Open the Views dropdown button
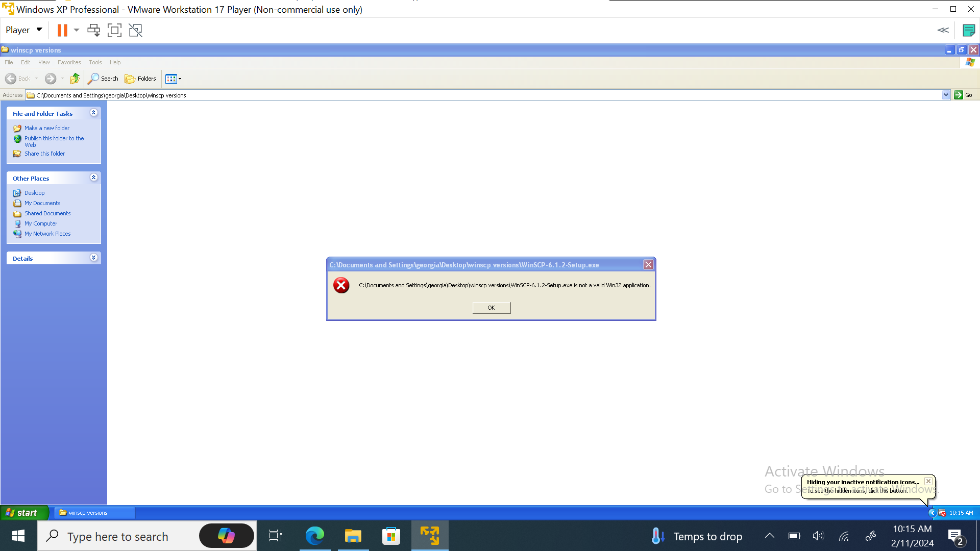Image resolution: width=980 pixels, height=551 pixels. coord(174,79)
